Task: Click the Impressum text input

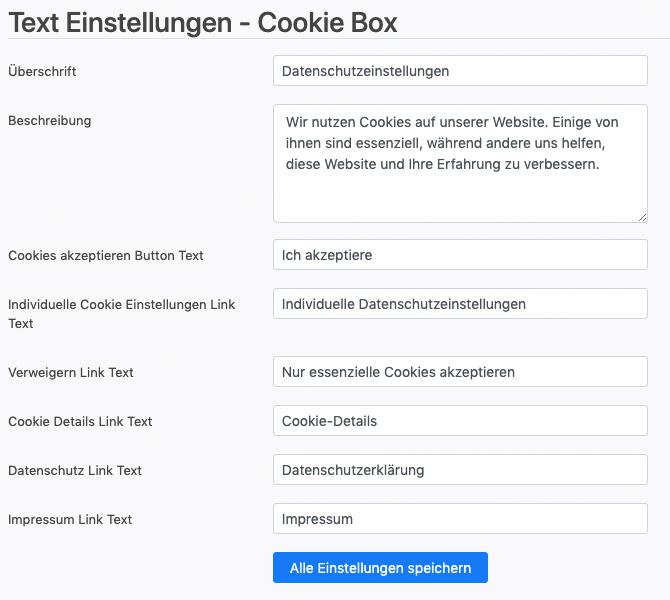Action: tap(460, 519)
